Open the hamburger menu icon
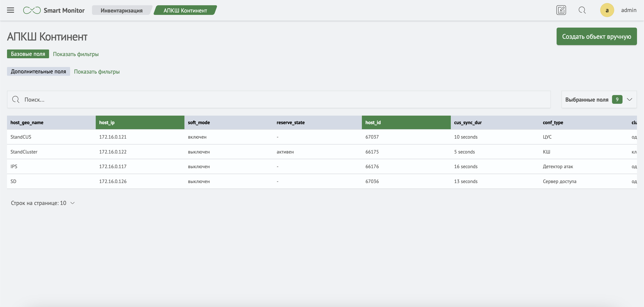This screenshot has width=644, height=307. point(10,10)
